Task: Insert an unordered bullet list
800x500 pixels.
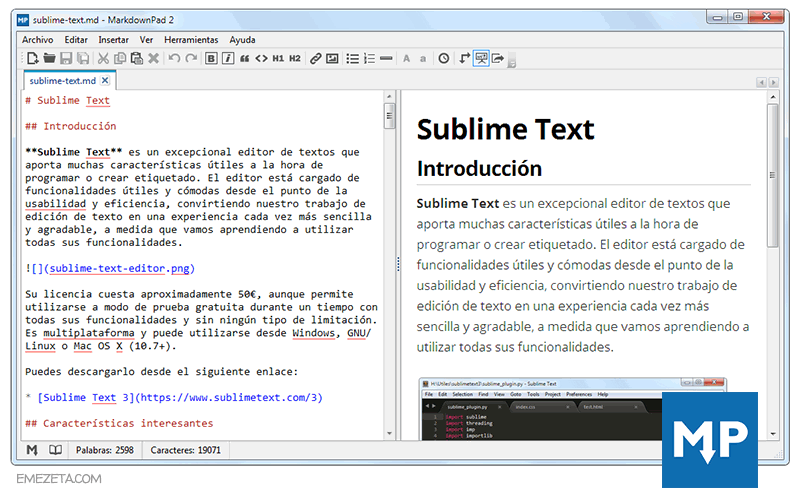Action: [x=353, y=59]
